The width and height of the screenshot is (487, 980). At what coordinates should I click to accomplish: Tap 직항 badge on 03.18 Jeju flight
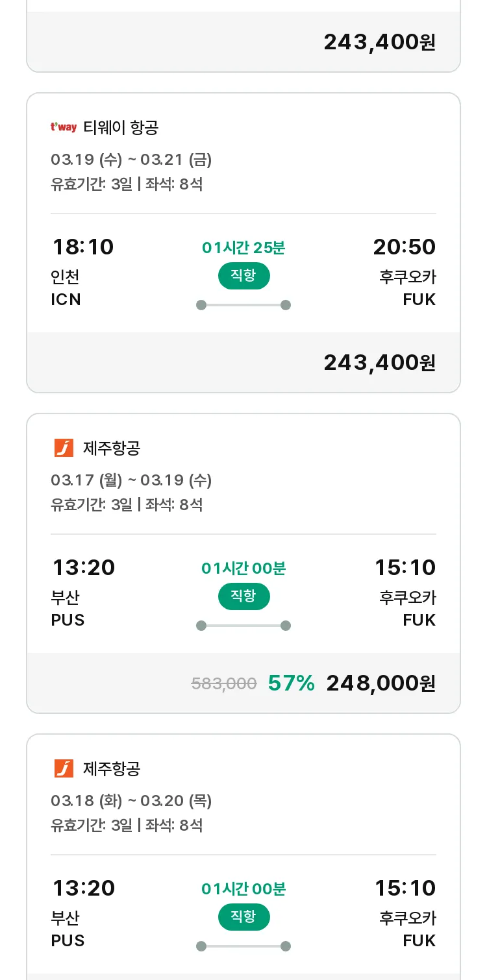(x=243, y=917)
